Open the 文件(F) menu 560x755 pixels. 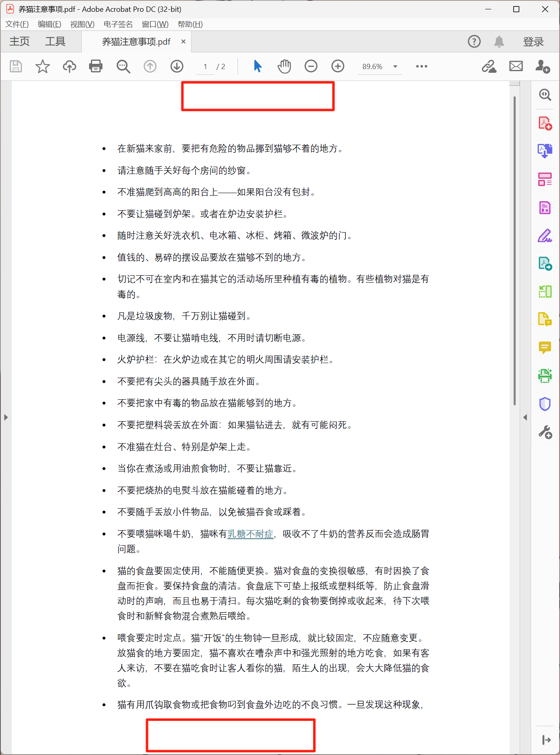pos(17,24)
